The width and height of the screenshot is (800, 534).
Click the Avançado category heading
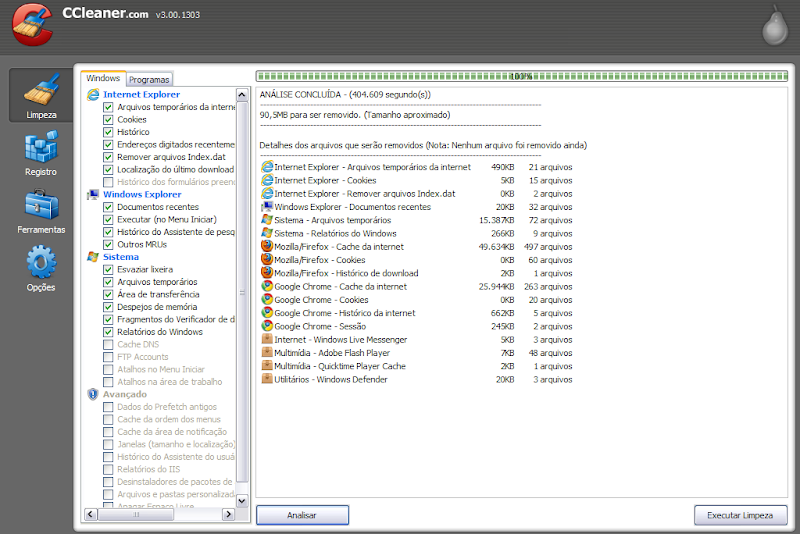click(125, 394)
